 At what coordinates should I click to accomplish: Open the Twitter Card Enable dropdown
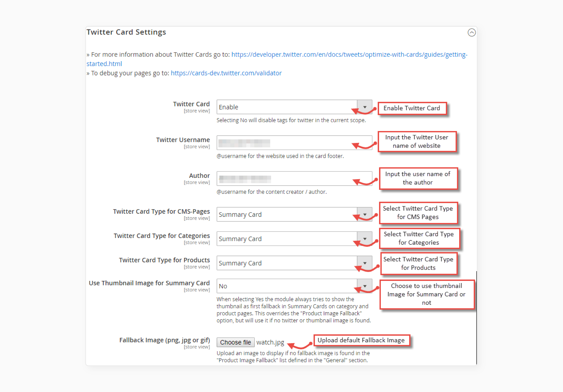294,107
